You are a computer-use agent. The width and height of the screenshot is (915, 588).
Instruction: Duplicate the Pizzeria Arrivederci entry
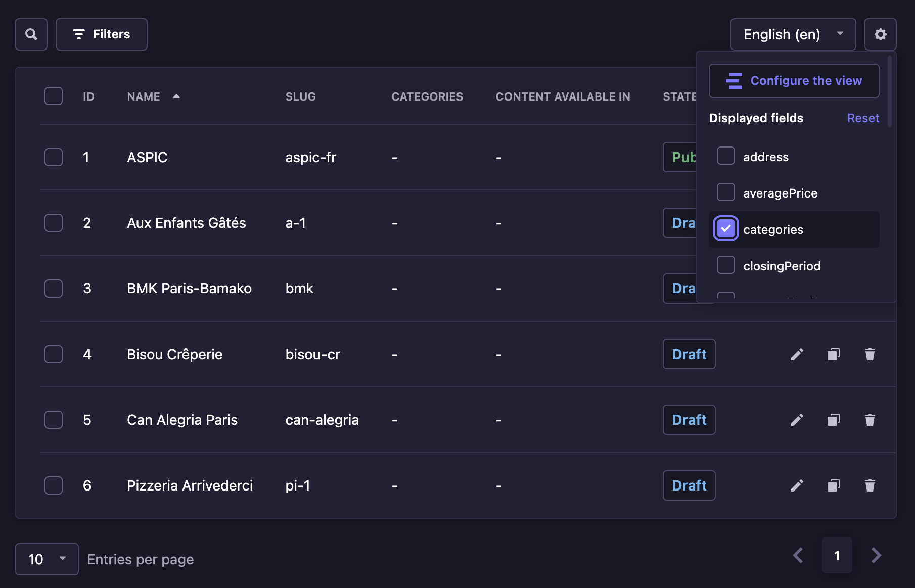tap(833, 485)
